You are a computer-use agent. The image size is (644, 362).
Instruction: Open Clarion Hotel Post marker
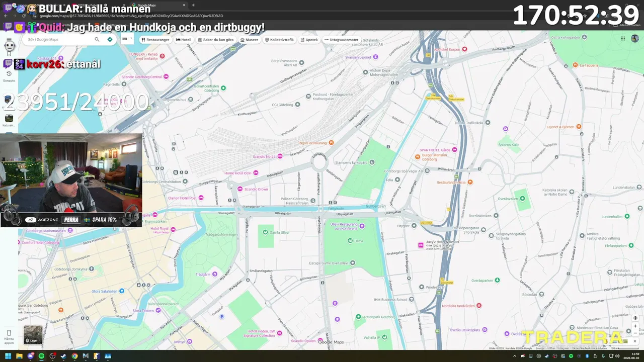pyautogui.click(x=201, y=198)
